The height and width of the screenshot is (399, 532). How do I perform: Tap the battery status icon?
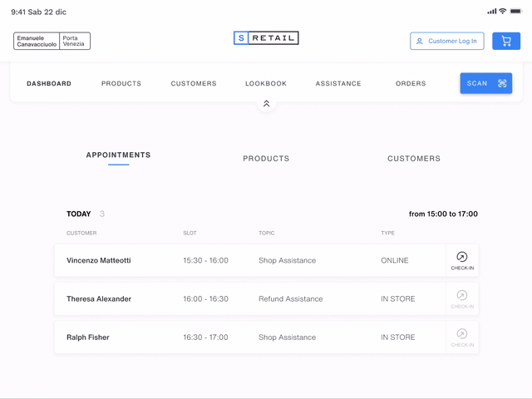tap(516, 12)
